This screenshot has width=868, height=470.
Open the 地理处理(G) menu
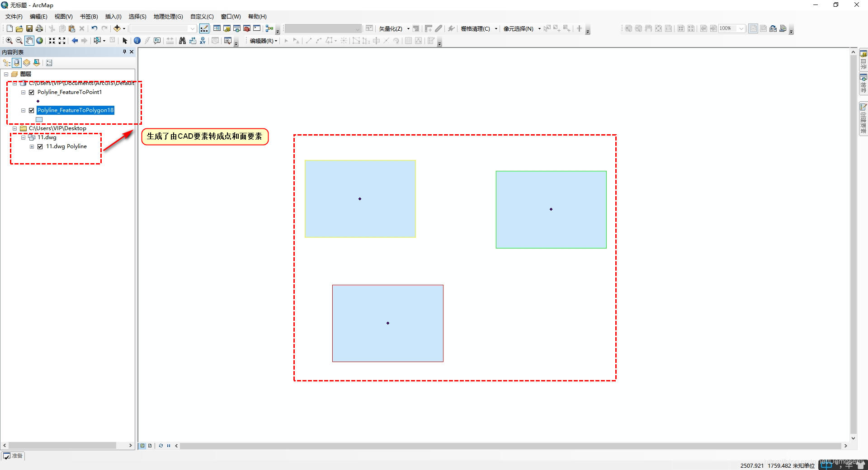[x=168, y=17]
